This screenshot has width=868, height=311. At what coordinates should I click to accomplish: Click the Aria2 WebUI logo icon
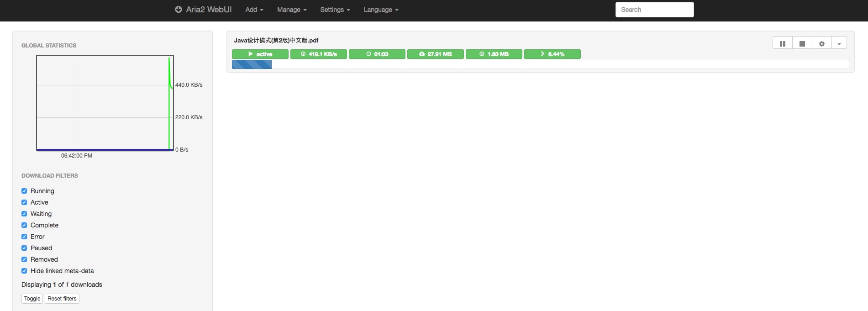pos(179,10)
